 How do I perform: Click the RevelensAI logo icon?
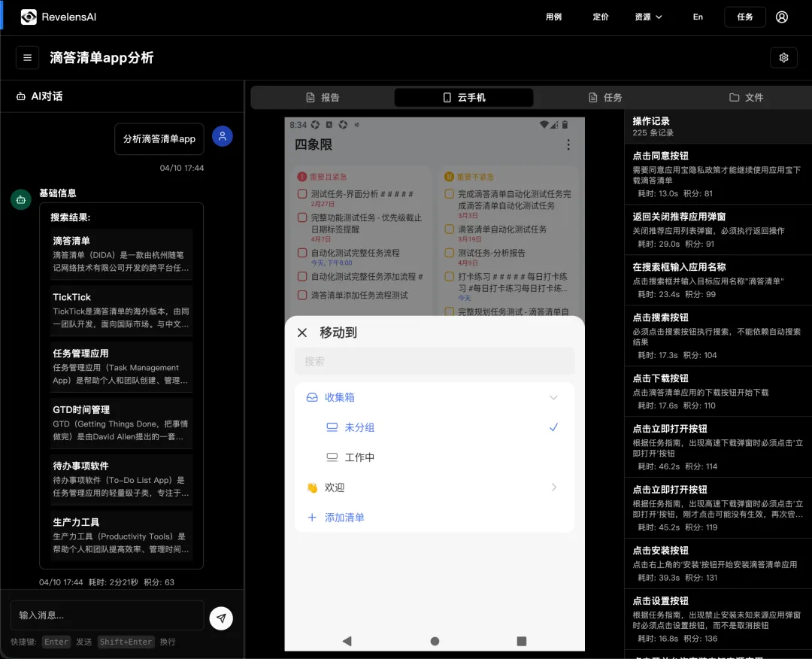tap(29, 17)
